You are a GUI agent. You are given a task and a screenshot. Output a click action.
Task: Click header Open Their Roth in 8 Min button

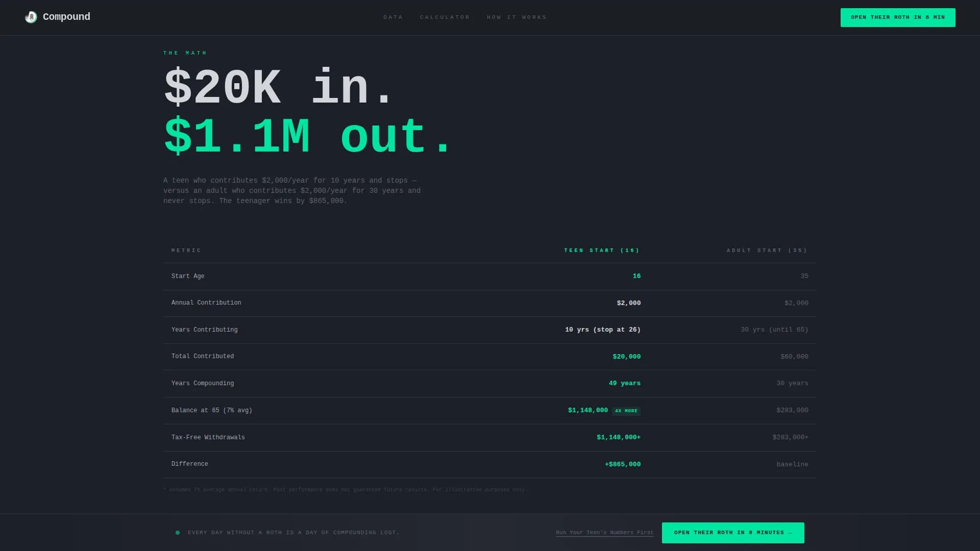pyautogui.click(x=898, y=17)
